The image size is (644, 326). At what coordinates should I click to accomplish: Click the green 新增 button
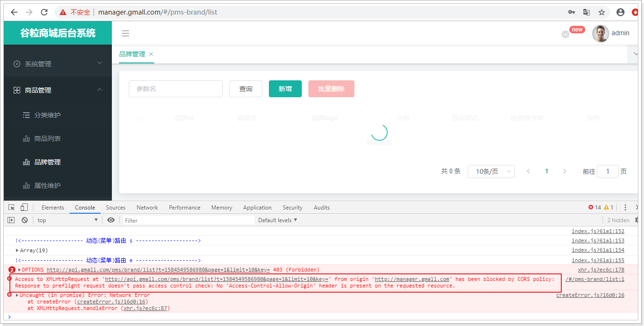point(285,89)
